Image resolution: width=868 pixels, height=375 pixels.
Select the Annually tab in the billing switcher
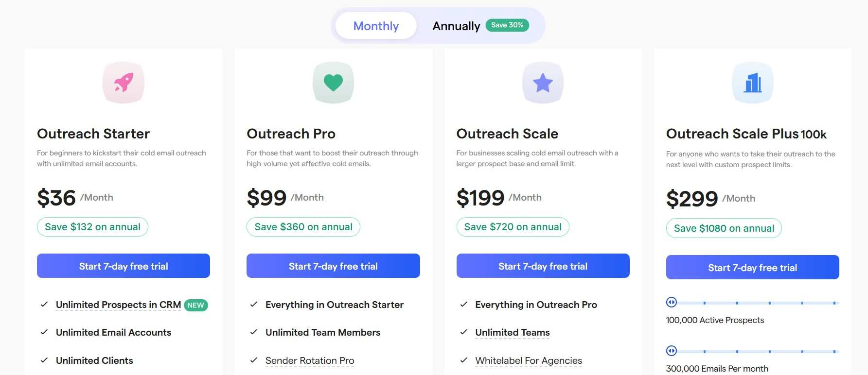(456, 26)
